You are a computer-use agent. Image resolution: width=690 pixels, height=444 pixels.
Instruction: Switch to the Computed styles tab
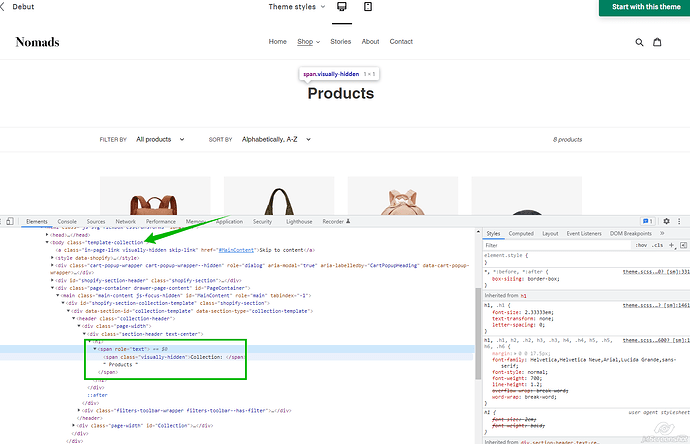pos(521,233)
